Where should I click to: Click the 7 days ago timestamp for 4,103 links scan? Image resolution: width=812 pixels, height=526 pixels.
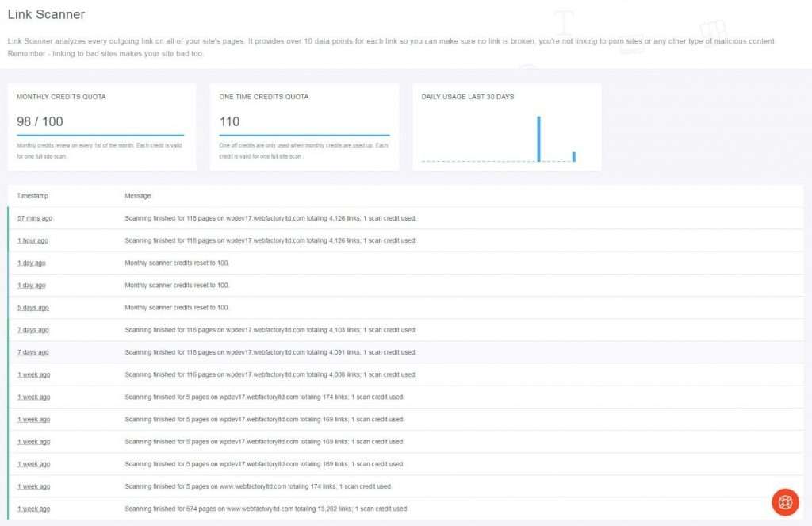tap(33, 329)
